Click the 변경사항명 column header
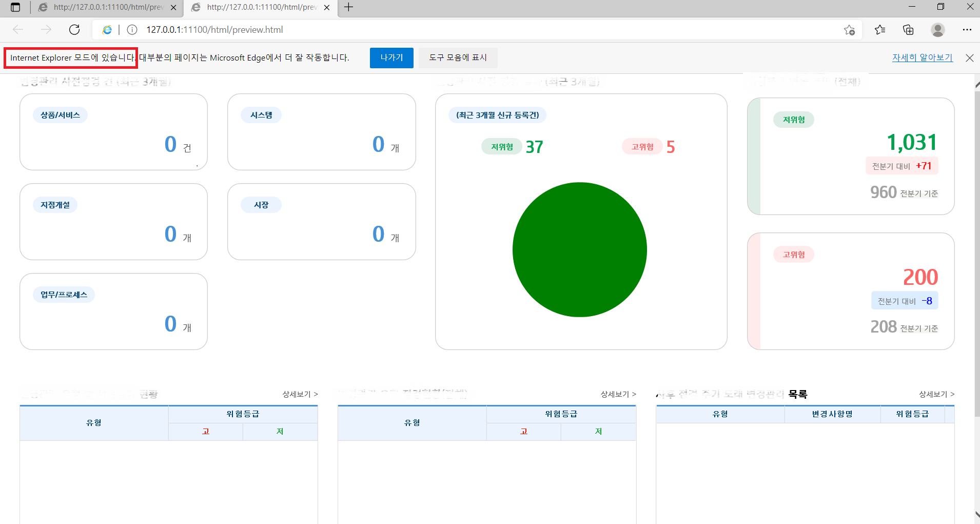Viewport: 980px width, 524px height. coord(832,414)
